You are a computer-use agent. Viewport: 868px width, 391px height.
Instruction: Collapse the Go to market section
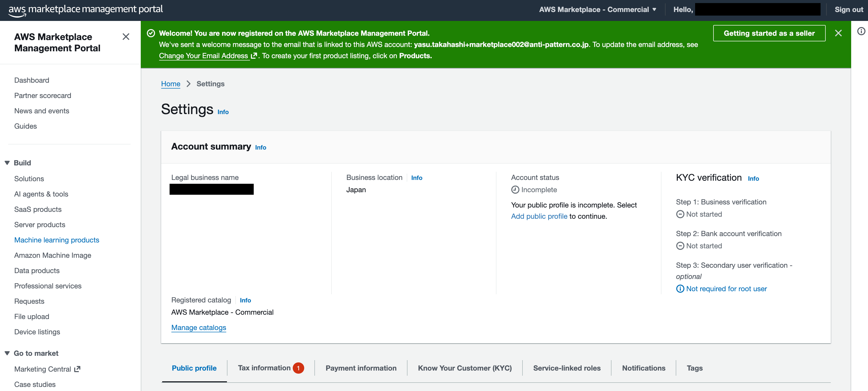coord(7,353)
